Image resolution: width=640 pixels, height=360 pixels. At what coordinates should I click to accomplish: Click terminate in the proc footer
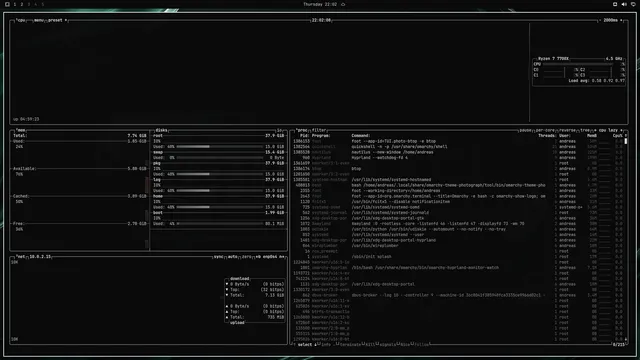349,344
